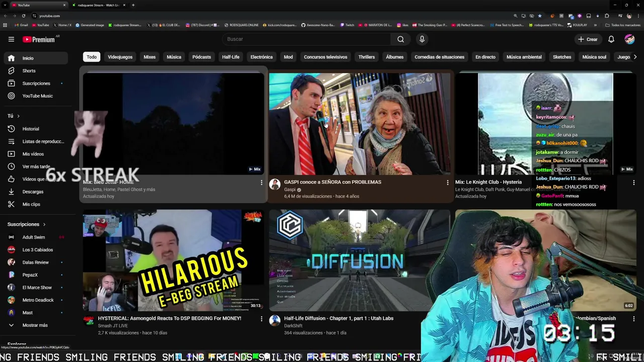This screenshot has height=362, width=644.
Task: Click the Smash JT LIVE channel avatar
Action: pyautogui.click(x=89, y=320)
